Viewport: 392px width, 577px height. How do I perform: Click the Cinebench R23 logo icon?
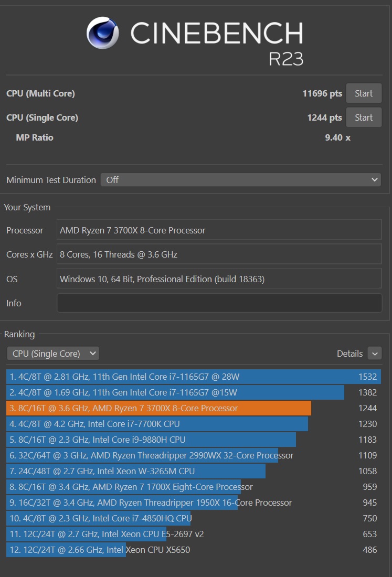(x=102, y=34)
